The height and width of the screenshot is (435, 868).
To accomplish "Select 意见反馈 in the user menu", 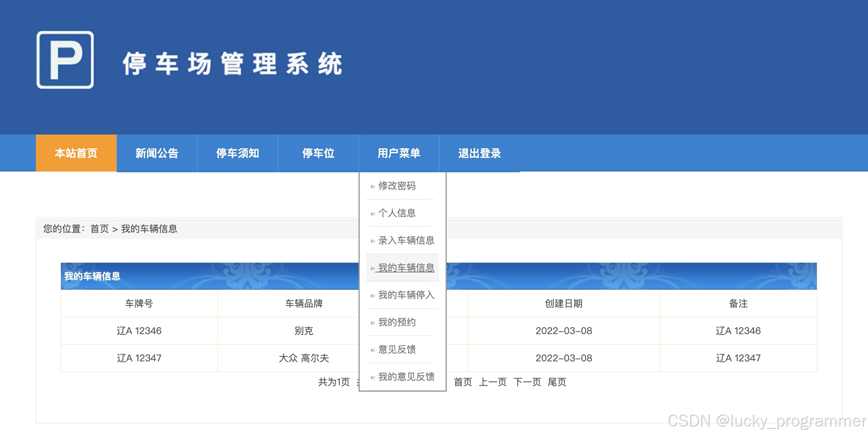I will 397,349.
